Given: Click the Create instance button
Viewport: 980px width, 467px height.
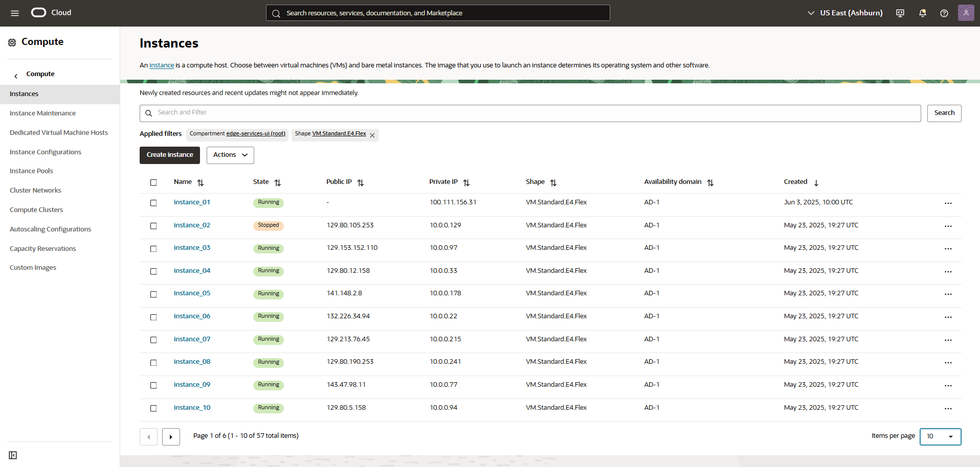Looking at the screenshot, I should click(169, 155).
